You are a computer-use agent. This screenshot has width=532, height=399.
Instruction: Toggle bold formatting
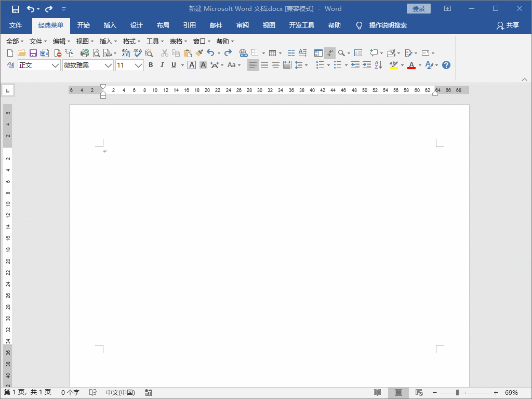151,65
